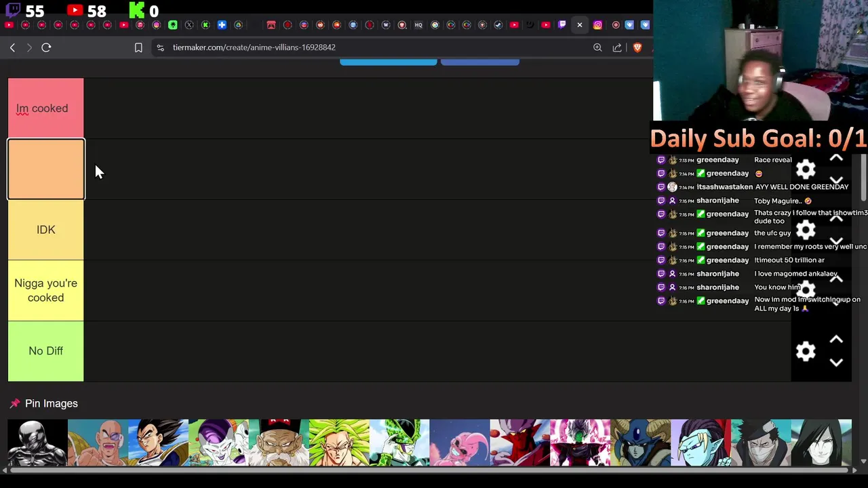
Task: Select the bald Nappa character image
Action: [x=98, y=443]
